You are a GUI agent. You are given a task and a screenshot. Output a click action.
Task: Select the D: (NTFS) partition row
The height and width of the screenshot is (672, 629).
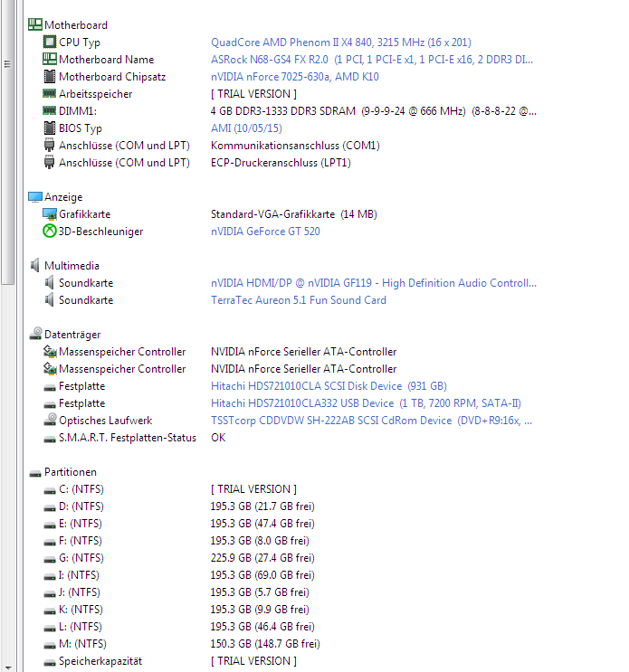tap(179, 506)
